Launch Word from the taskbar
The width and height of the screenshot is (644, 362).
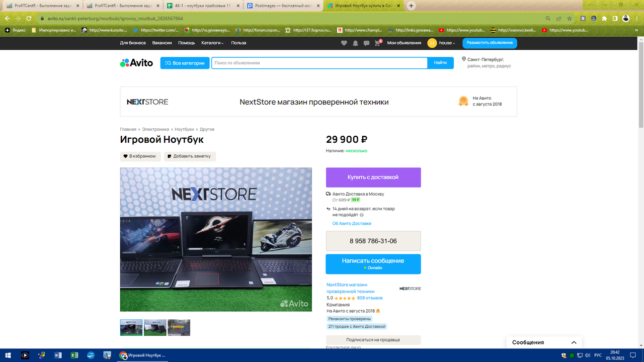58,355
